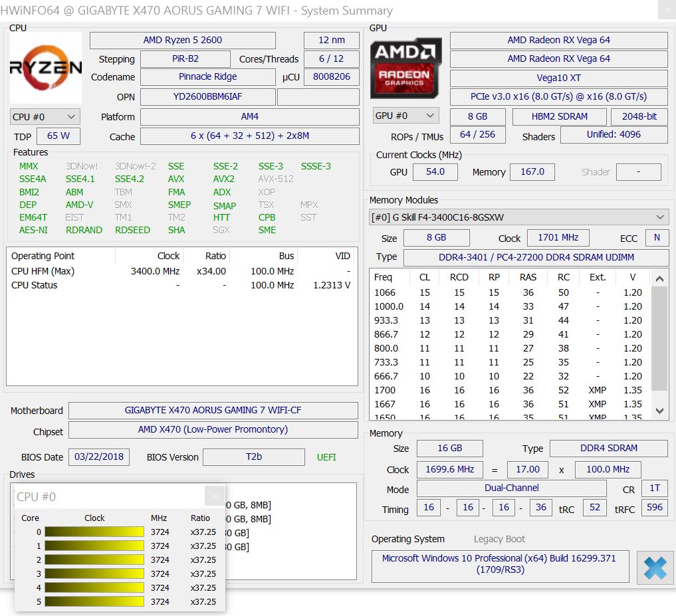The width and height of the screenshot is (676, 616).
Task: Click the AES-NI feature label
Action: [33, 230]
